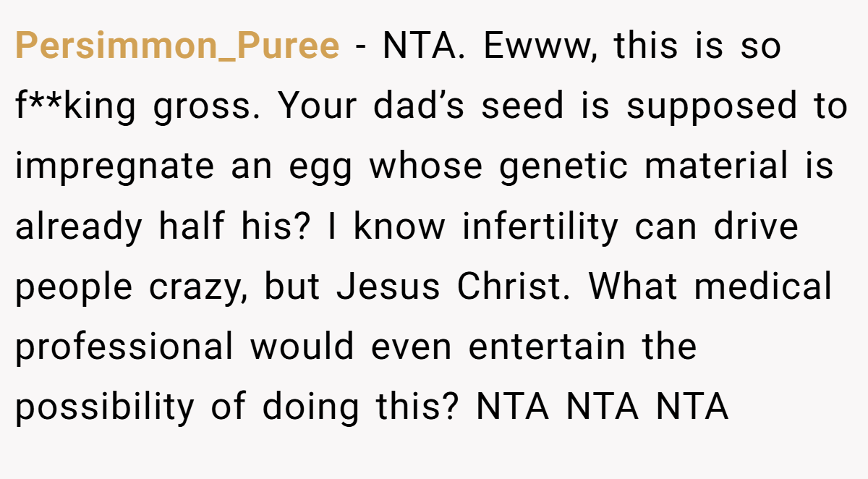Select the word "medical" in the comment
Viewport: 868px width, 479px height.
click(x=764, y=287)
